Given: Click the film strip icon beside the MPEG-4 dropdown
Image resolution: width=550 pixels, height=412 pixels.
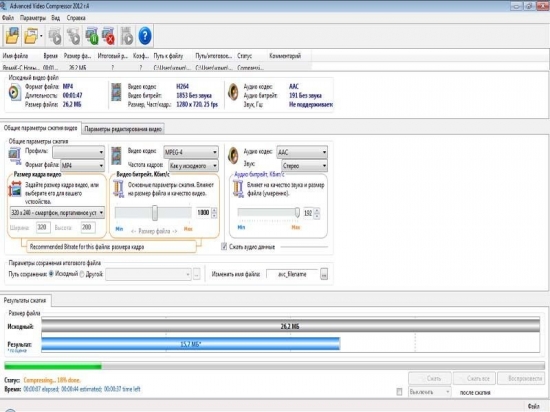Looking at the screenshot, I should coord(116,156).
